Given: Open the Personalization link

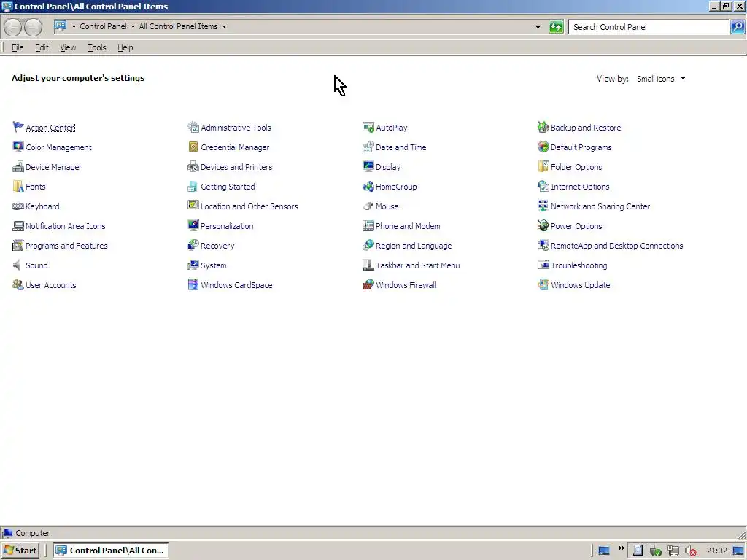Looking at the screenshot, I should click(x=227, y=226).
